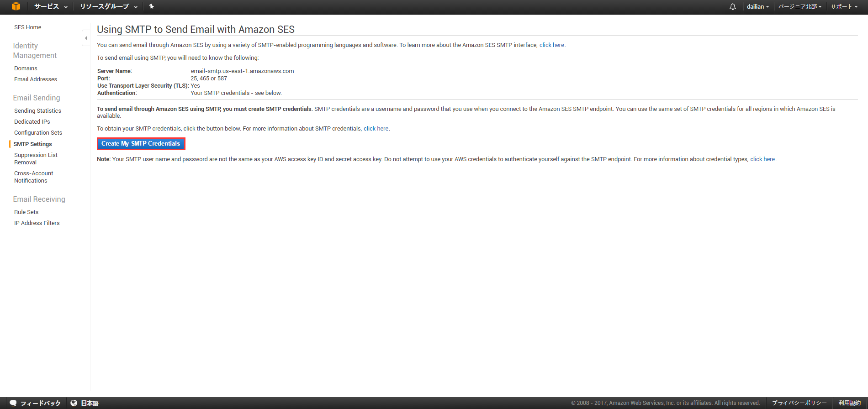Open the プライバシーポリシー footer link
Viewport: 868px width, 409px height.
point(799,403)
